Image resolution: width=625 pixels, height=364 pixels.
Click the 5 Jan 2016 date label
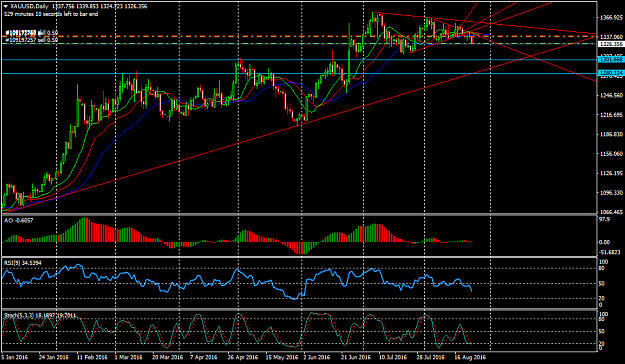[15, 357]
